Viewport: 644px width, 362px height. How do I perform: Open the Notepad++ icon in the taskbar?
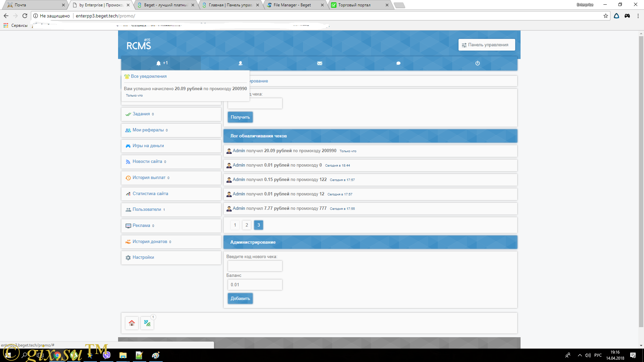[x=139, y=355]
